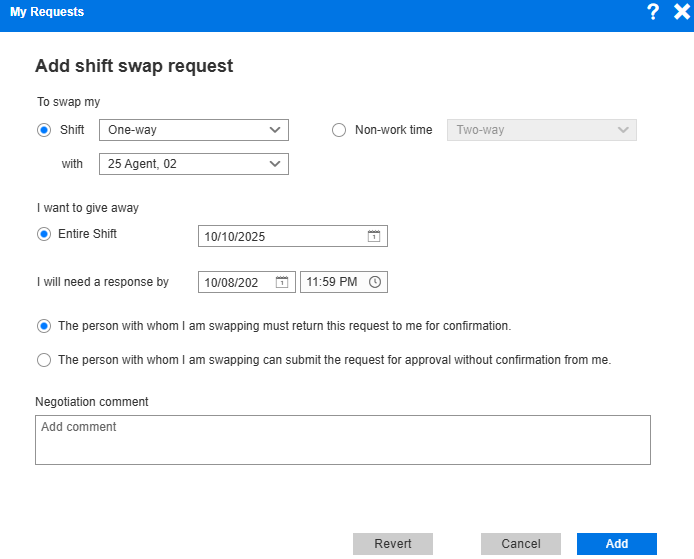Click the I will need a response by label
This screenshot has width=694, height=559.
coord(103,282)
